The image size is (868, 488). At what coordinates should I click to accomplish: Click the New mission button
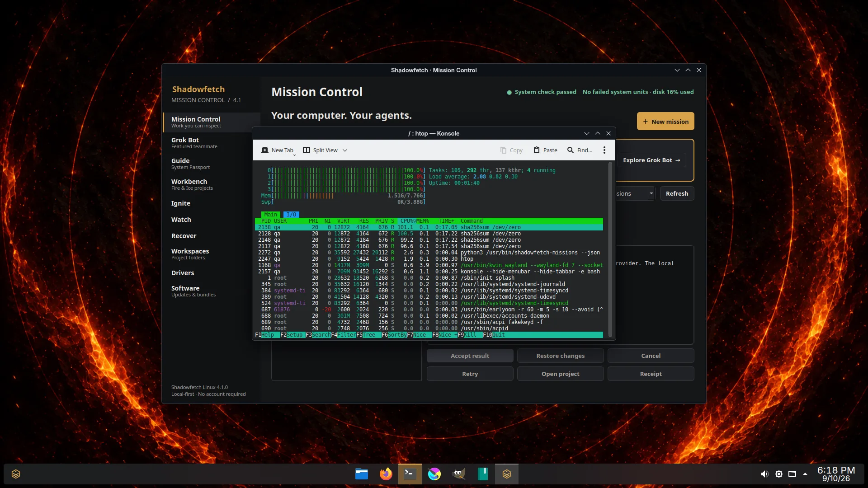tap(665, 122)
